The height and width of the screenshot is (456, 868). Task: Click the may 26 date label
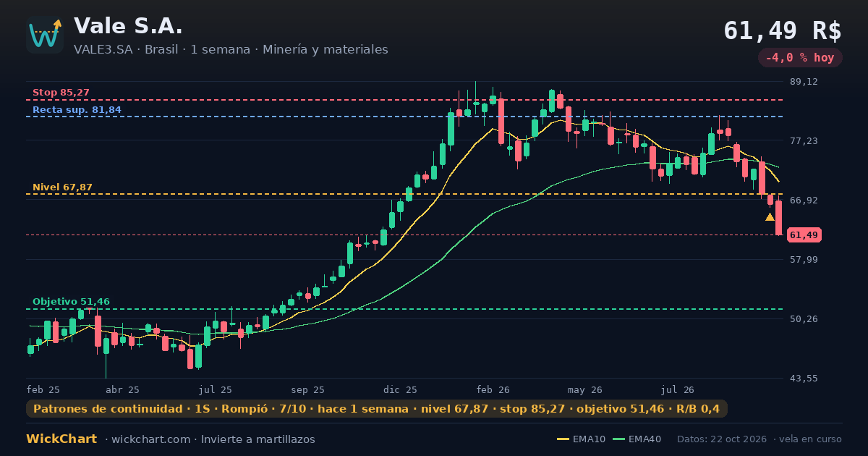pyautogui.click(x=585, y=389)
